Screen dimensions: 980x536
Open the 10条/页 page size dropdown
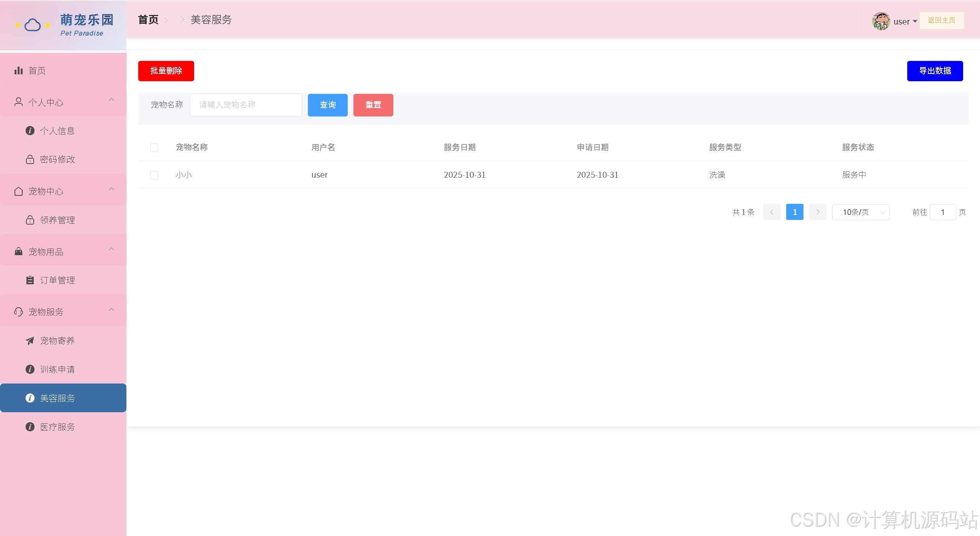pos(861,212)
